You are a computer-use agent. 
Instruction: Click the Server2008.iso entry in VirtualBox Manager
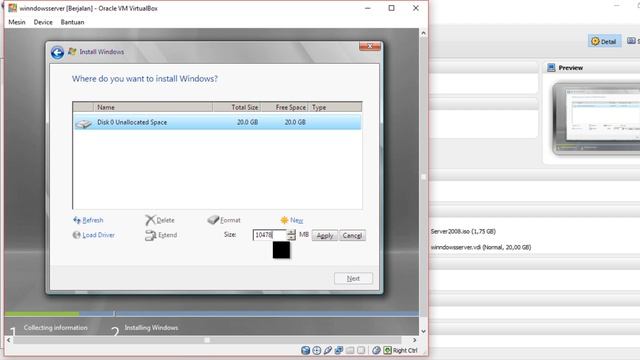463,231
